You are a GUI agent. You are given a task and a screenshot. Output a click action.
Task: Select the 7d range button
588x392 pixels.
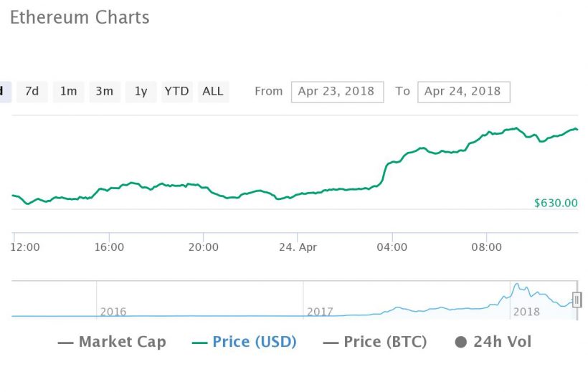(32, 92)
